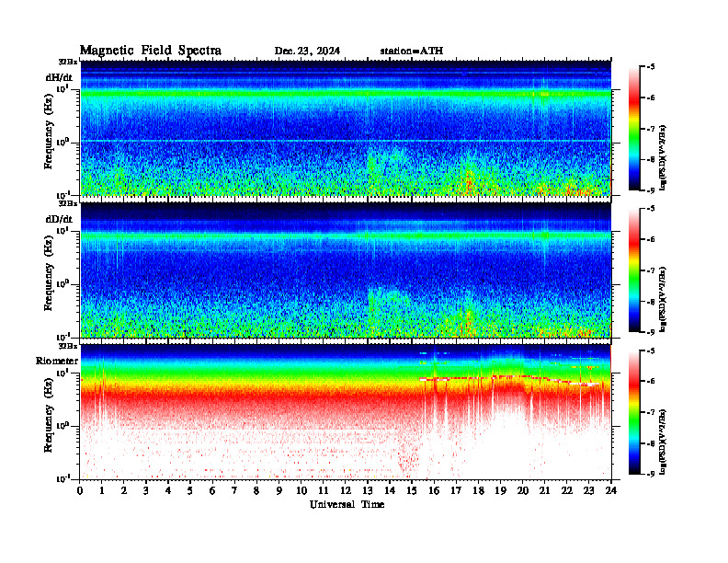
Task: Click the dD/dt panel label
Action: (59, 219)
